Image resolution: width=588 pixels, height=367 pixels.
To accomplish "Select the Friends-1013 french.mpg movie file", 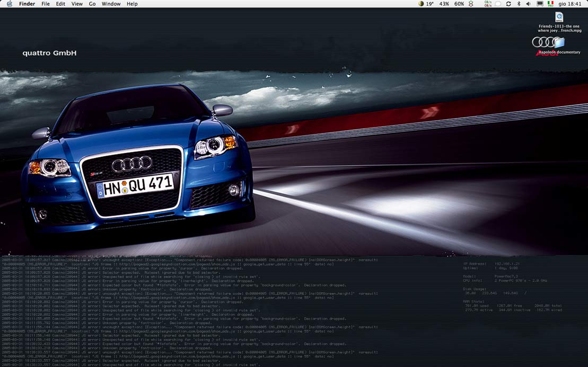I will pyautogui.click(x=559, y=17).
